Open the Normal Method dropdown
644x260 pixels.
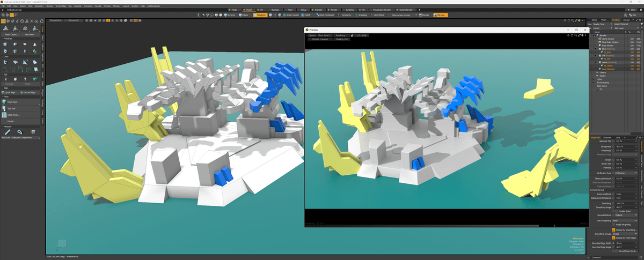click(x=626, y=215)
